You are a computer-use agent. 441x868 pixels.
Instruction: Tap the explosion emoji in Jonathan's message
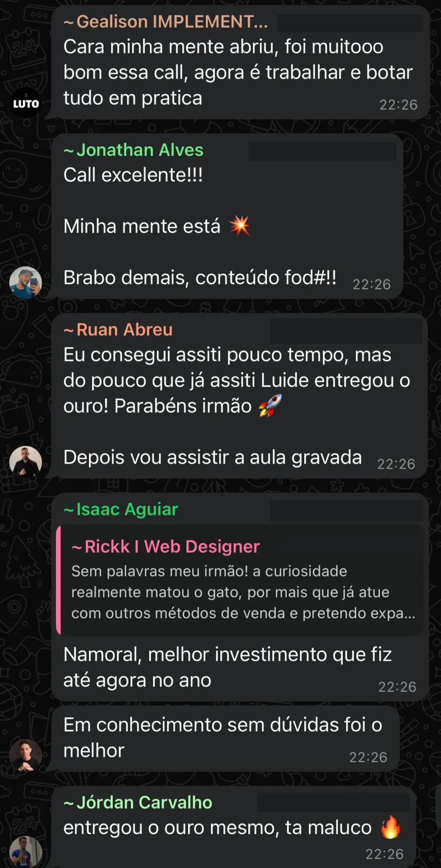[x=239, y=225]
